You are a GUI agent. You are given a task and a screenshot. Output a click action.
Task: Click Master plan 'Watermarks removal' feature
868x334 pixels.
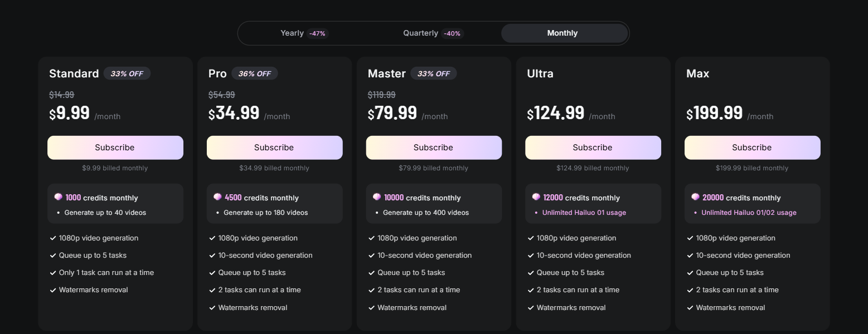[412, 308]
